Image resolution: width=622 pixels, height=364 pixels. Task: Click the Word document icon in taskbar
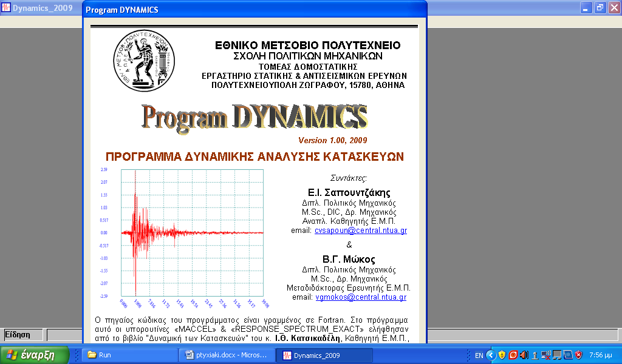click(x=190, y=354)
